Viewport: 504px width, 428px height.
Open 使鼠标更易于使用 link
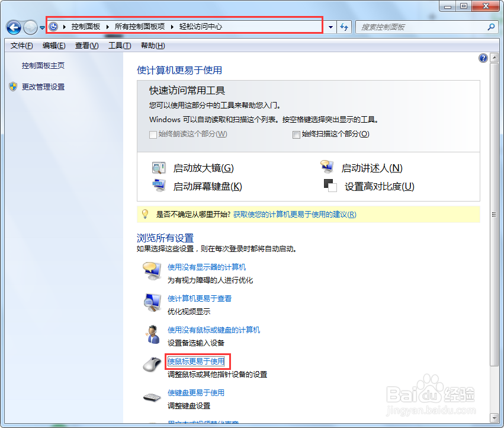[x=196, y=362]
